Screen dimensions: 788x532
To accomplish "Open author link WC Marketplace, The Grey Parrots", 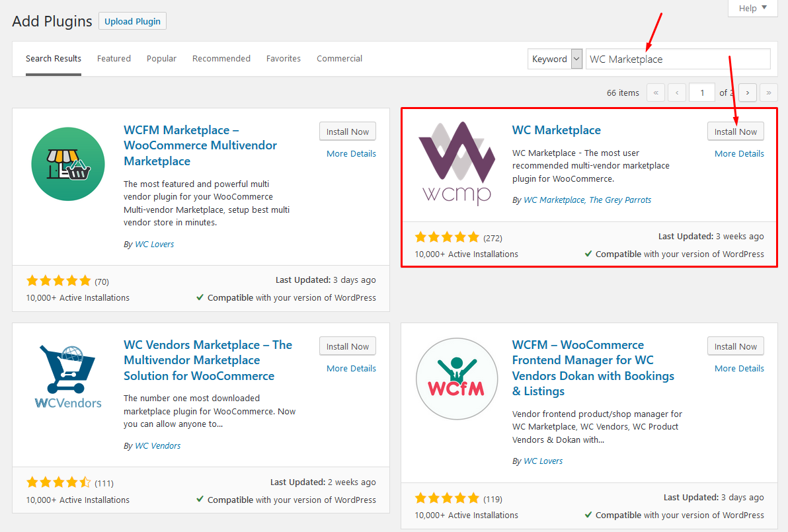I will click(x=587, y=200).
